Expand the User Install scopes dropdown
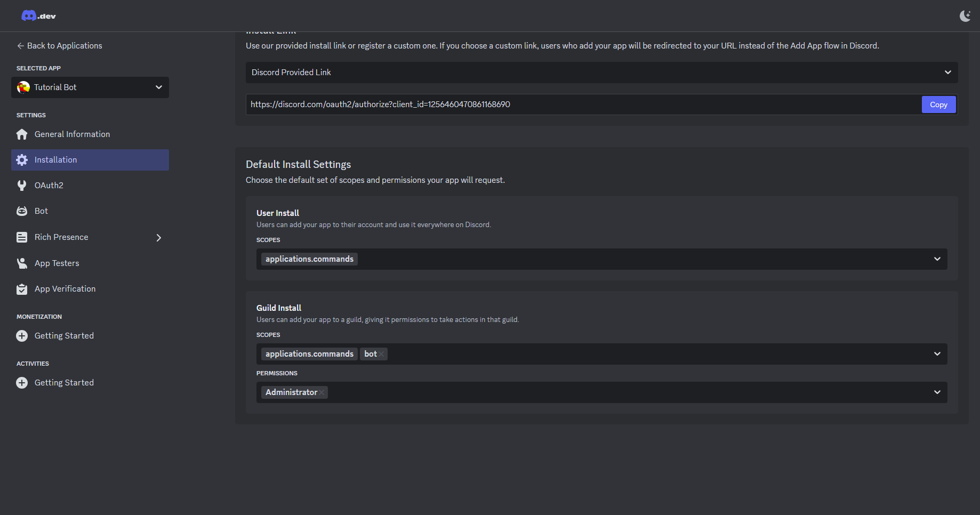This screenshot has height=515, width=980. [937, 259]
